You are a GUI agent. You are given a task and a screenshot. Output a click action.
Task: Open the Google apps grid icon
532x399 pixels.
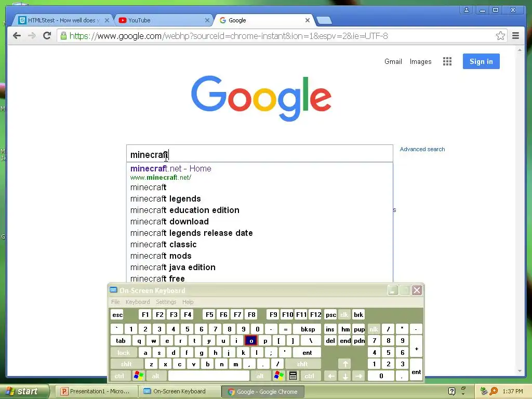[447, 61]
